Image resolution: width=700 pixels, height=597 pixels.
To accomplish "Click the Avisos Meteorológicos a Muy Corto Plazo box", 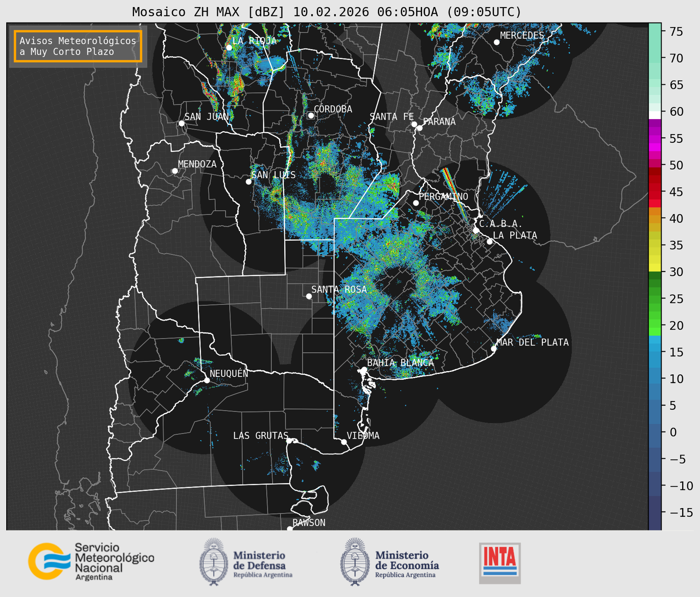I will [78, 46].
